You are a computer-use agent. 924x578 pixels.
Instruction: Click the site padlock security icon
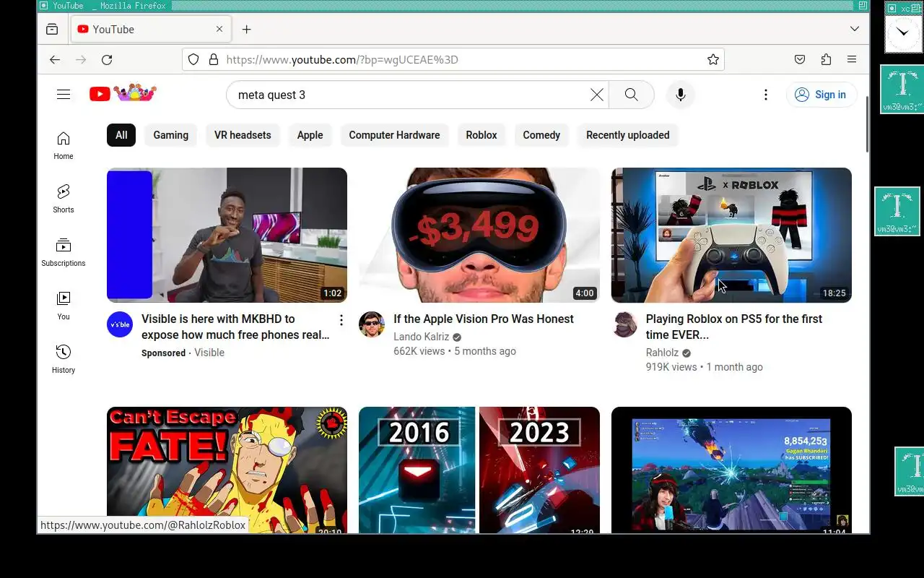pos(214,60)
